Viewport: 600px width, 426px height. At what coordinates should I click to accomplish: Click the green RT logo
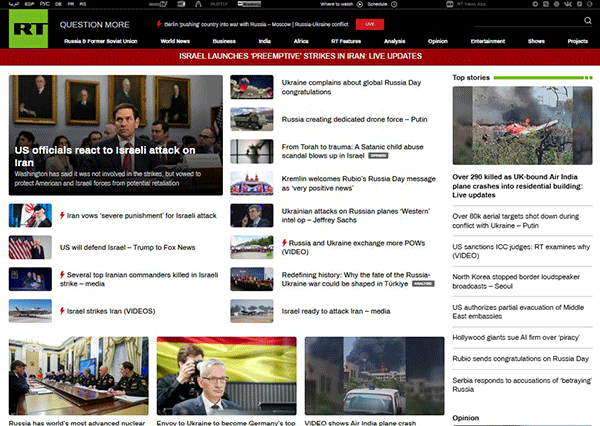29,29
